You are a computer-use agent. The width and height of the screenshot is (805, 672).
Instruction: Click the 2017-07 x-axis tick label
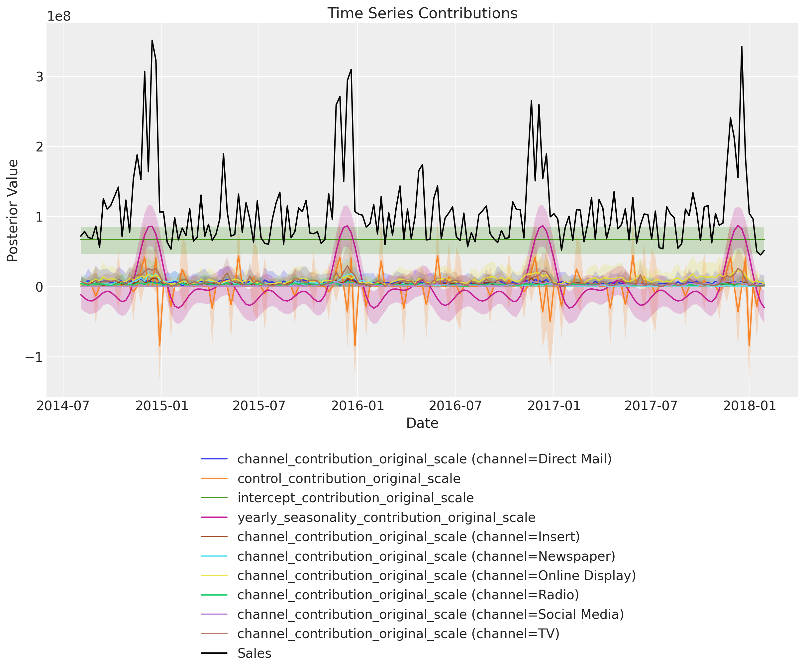click(x=651, y=406)
